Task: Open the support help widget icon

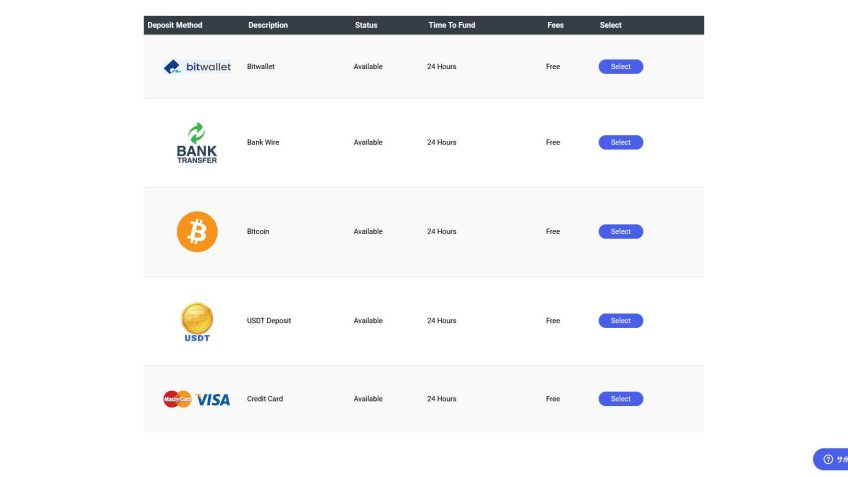Action: (828, 459)
